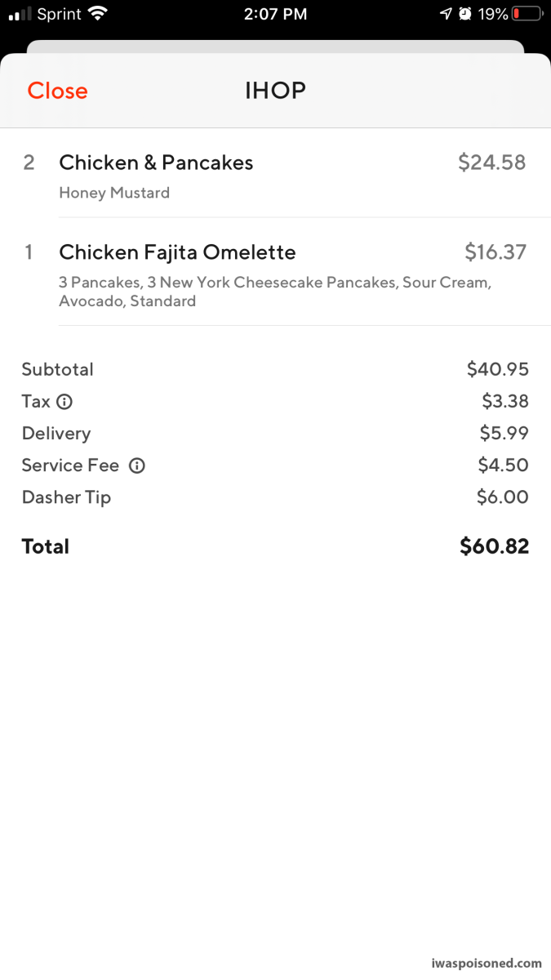The image size is (551, 980).
Task: Tap the Dasher Tip row label
Action: (66, 497)
